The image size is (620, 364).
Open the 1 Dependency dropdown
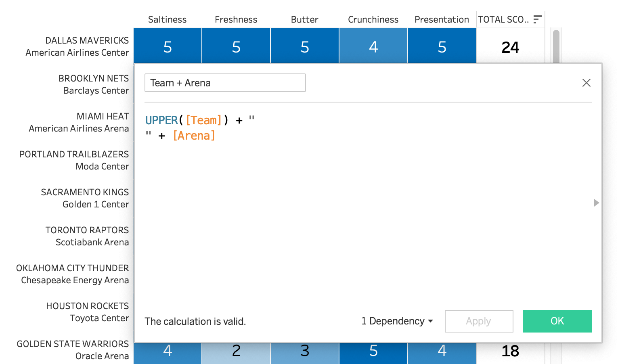[397, 321]
